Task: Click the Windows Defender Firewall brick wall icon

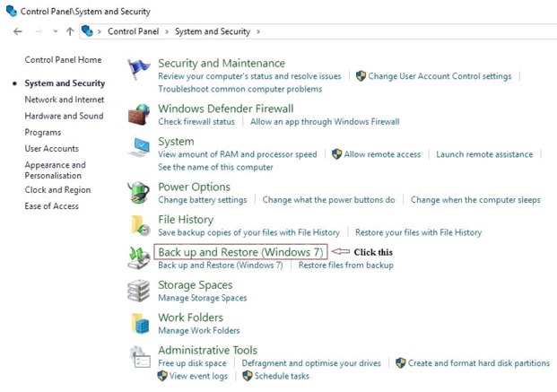Action: [138, 115]
